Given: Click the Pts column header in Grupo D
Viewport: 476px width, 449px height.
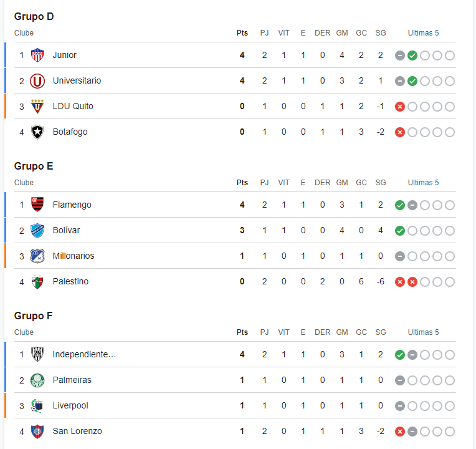Looking at the screenshot, I should pos(242,33).
